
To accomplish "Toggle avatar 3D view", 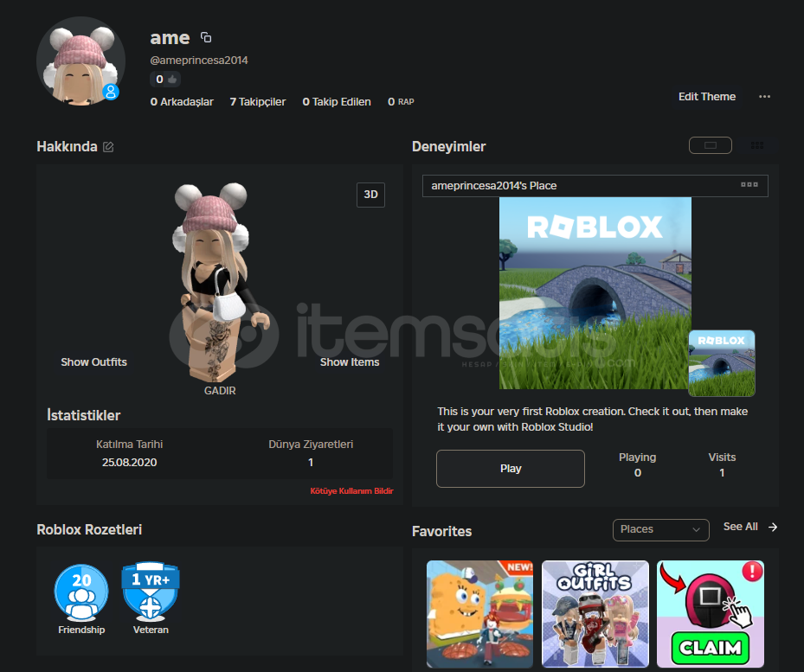I will click(370, 195).
